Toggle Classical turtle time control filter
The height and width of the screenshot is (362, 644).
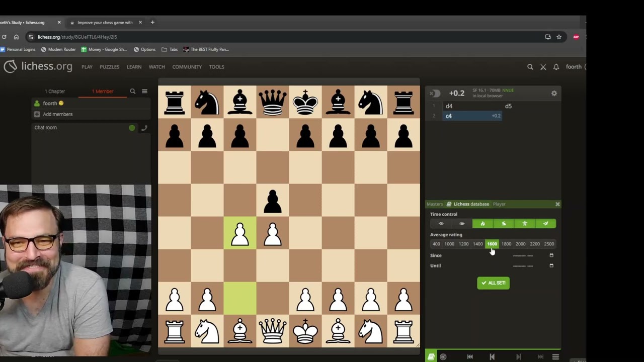525,224
